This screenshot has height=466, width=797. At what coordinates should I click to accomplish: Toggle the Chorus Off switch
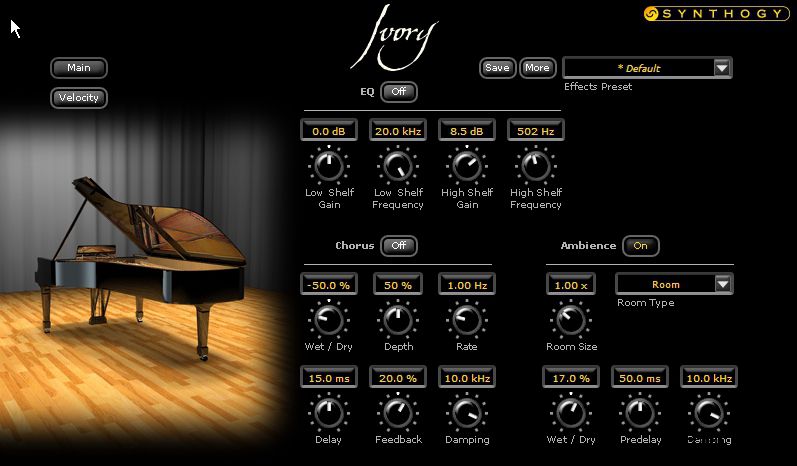pos(399,245)
